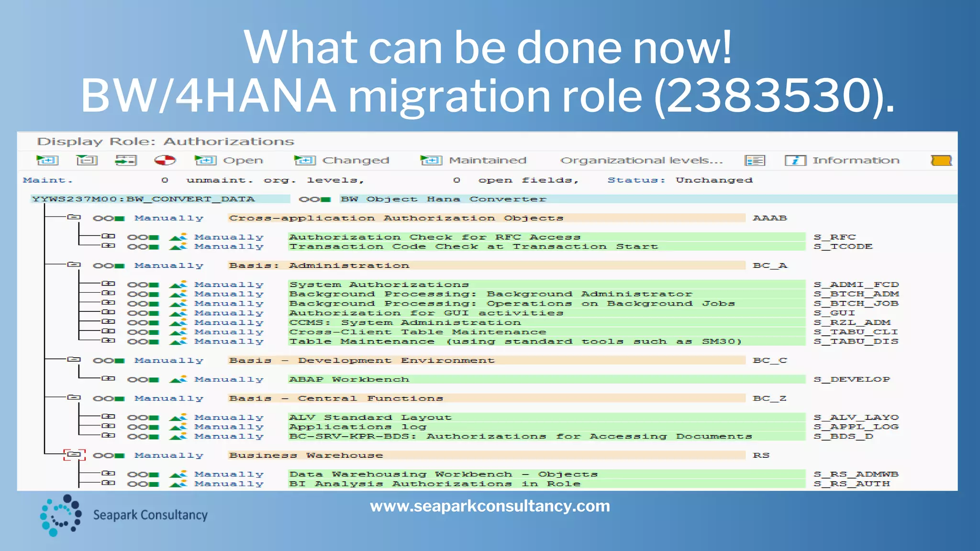Image resolution: width=980 pixels, height=551 pixels.
Task: Click the www.seaparkconsultancy.com link
Action: [490, 506]
